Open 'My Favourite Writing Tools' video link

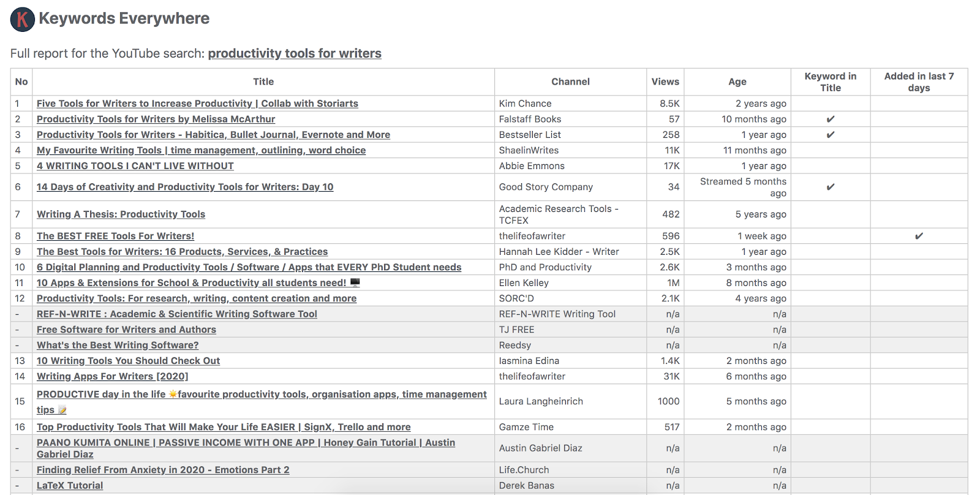point(201,150)
